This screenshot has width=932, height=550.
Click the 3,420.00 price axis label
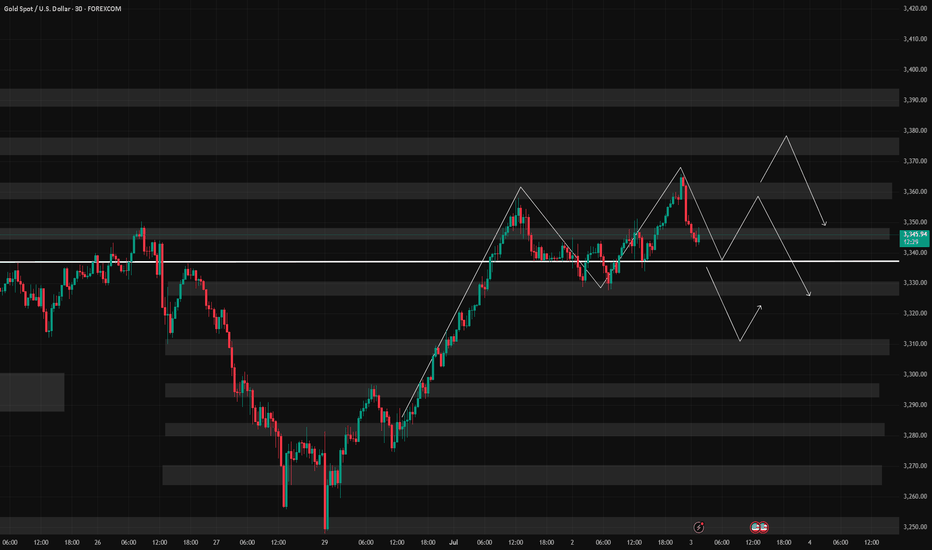(x=915, y=8)
